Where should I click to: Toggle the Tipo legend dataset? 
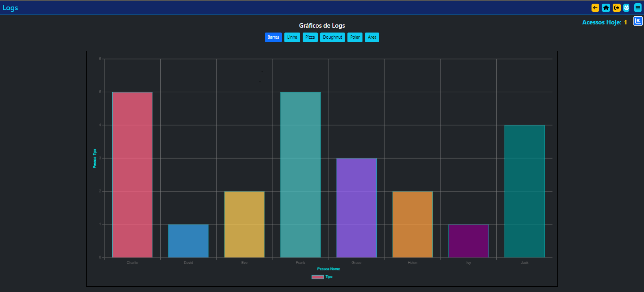point(329,277)
